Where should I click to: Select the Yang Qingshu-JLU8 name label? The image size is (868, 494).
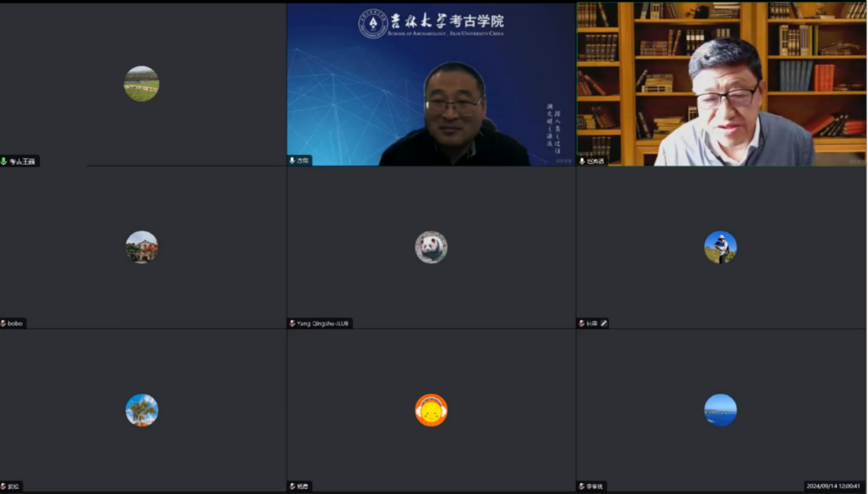[x=323, y=323]
